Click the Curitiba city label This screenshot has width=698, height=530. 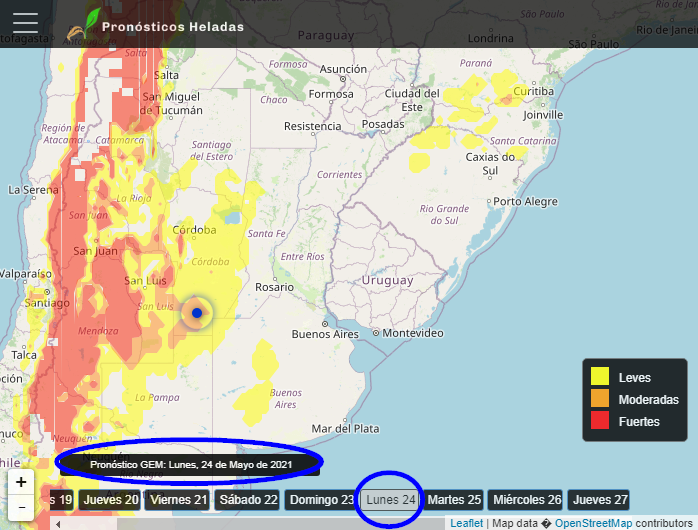(x=533, y=91)
